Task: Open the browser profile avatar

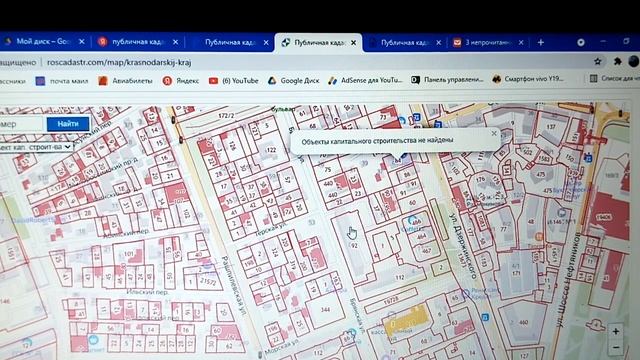Action: tap(634, 62)
